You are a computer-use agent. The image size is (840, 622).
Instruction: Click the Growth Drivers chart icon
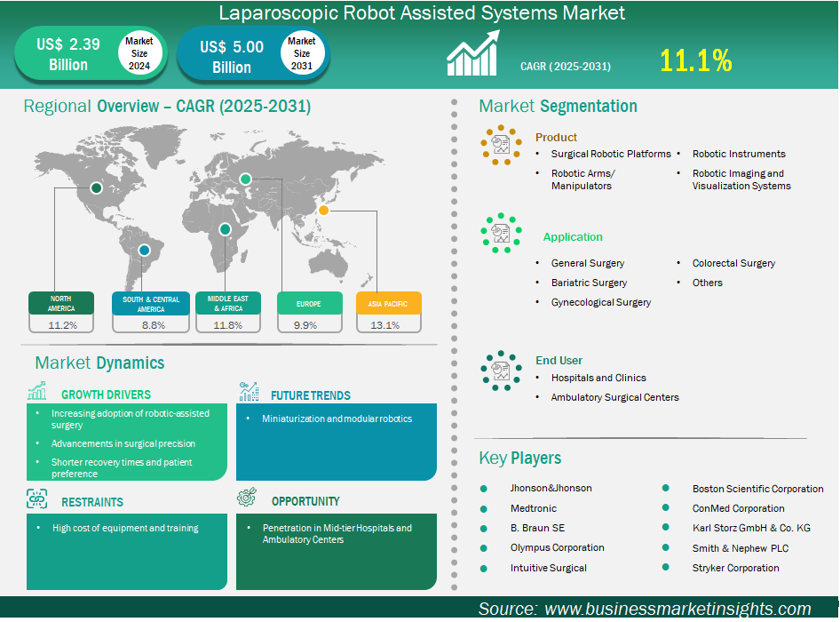pos(37,392)
